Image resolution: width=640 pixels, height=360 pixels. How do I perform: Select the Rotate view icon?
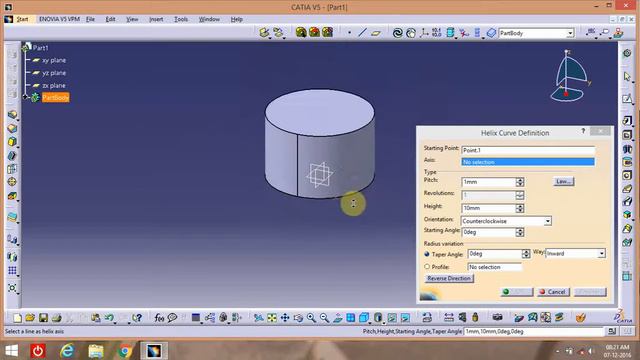298,318
